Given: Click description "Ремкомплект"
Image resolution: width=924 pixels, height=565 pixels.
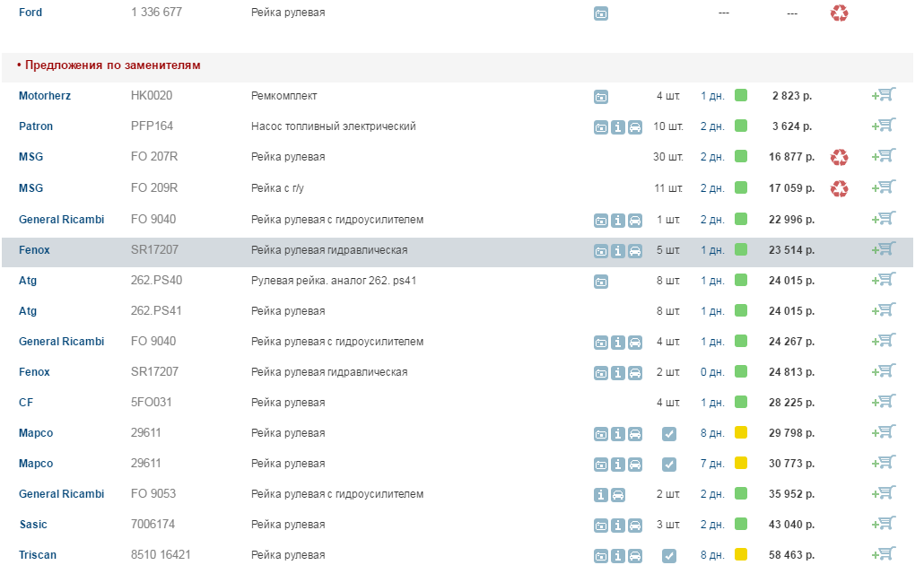Looking at the screenshot, I should 284,96.
